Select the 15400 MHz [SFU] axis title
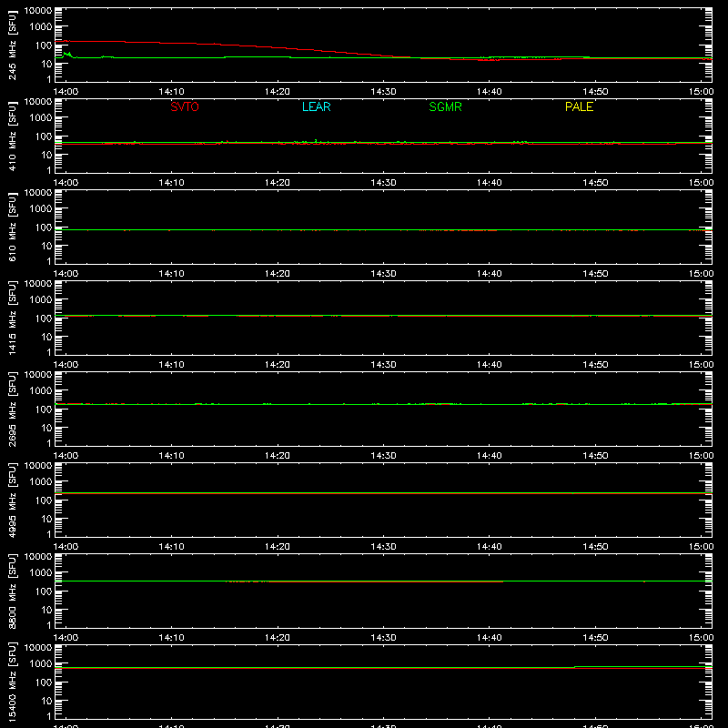 (x=12, y=682)
